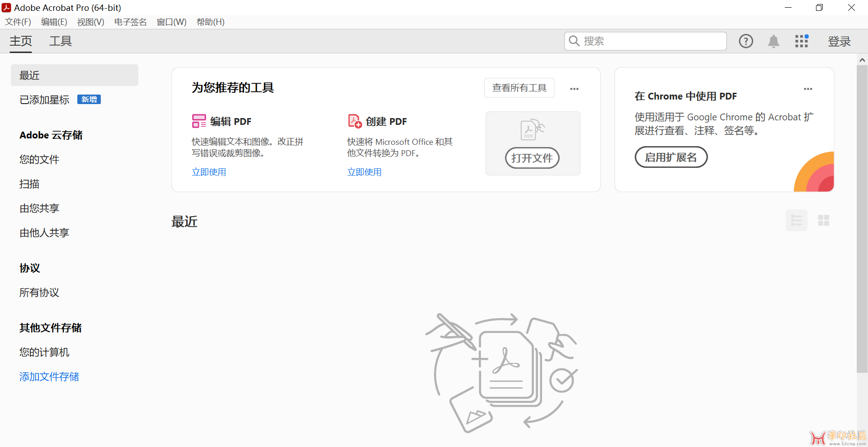Image resolution: width=868 pixels, height=447 pixels.
Task: Click the Adobe Acrobat title bar logo
Action: [6, 8]
